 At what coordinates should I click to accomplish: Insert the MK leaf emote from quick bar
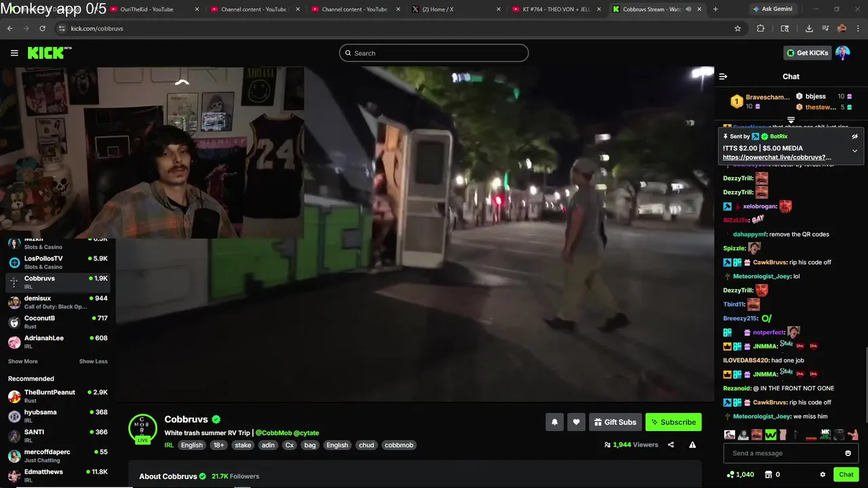point(825,434)
